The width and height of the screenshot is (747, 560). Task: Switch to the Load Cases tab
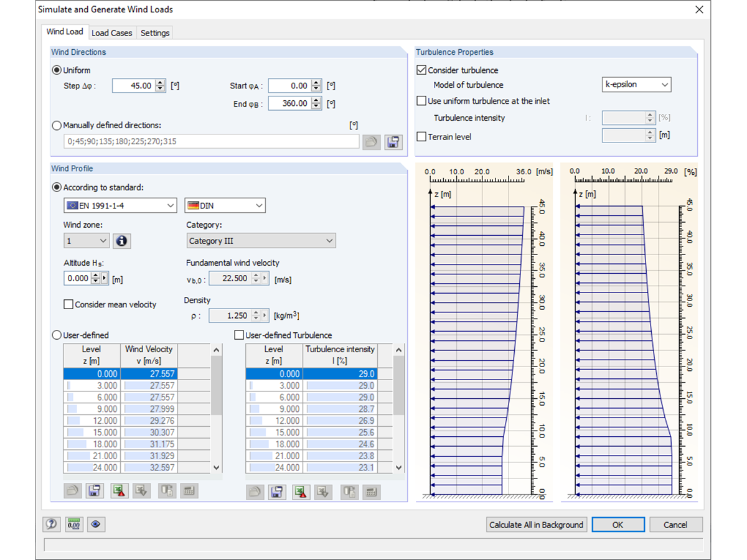click(x=112, y=32)
